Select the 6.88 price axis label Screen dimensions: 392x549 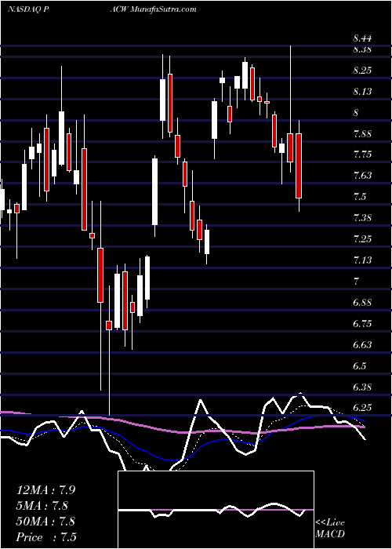(x=362, y=303)
